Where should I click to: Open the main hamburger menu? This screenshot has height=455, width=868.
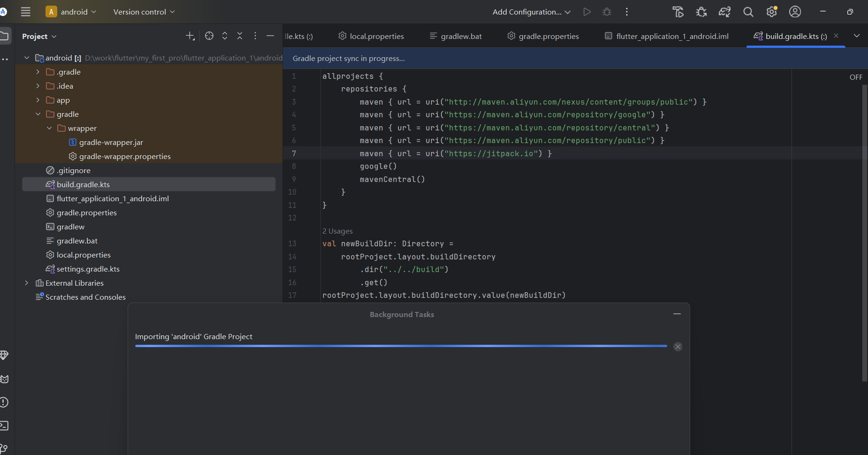click(x=26, y=12)
